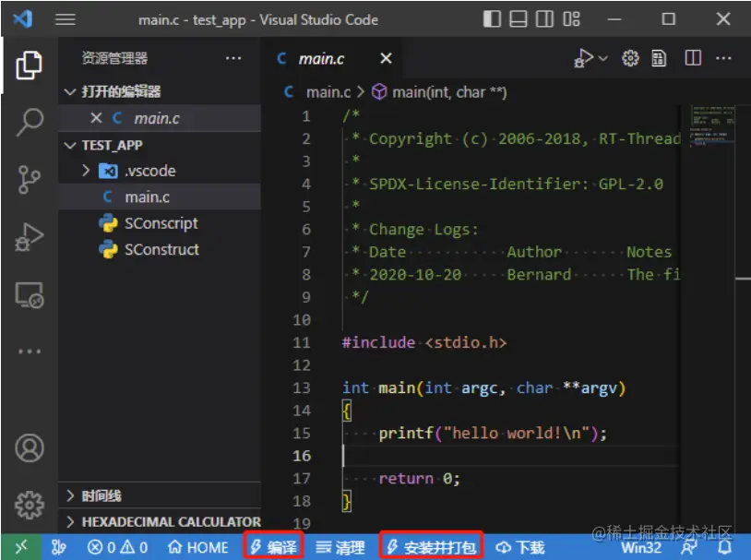751x560 pixels.
Task: Click the 安装并打包 status bar button
Action: [x=431, y=546]
